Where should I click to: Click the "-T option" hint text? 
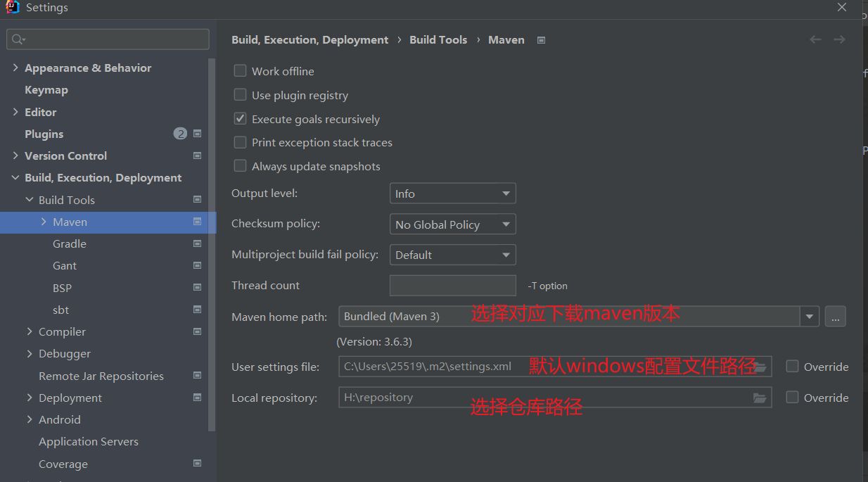[x=547, y=286]
